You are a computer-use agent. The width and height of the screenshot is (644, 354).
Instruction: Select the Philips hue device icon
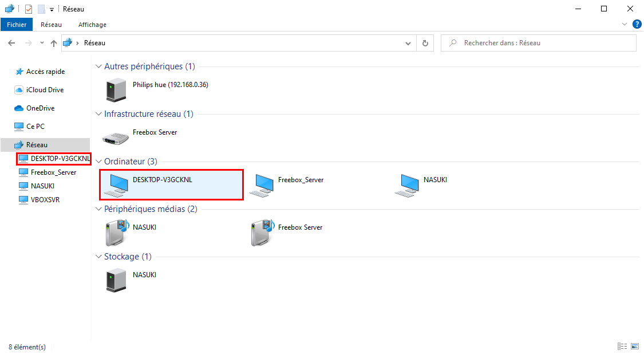pos(116,89)
